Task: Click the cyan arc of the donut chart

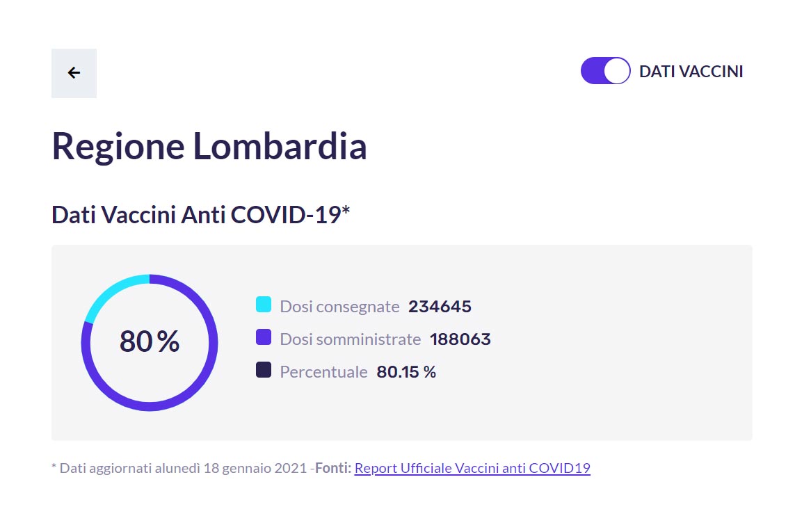Action: tap(112, 292)
